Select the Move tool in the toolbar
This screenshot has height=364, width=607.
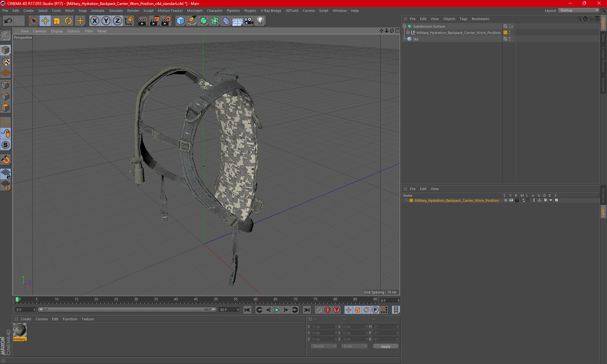[45, 21]
